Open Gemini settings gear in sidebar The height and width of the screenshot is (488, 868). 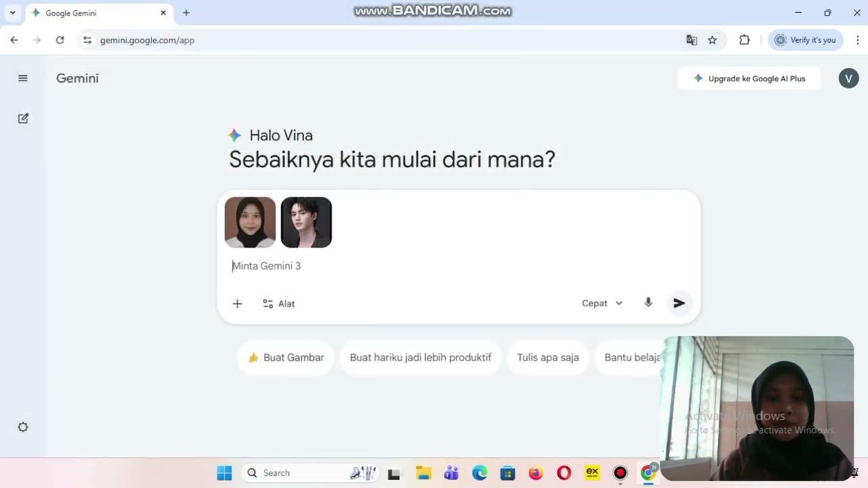pyautogui.click(x=23, y=427)
